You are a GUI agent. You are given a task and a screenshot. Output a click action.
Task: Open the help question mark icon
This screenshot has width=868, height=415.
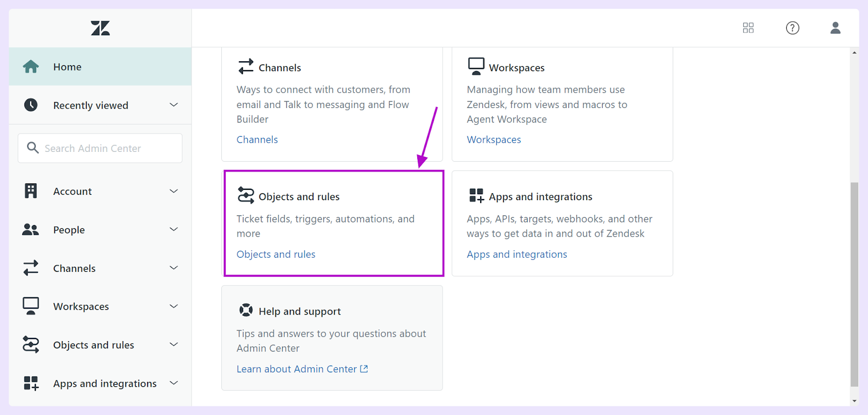tap(793, 28)
